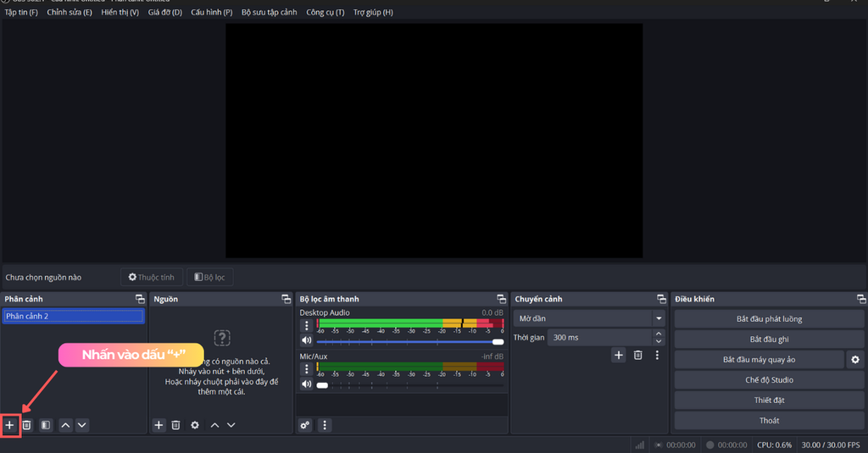
Task: Undock the Bộ lọc âm thanh panel
Action: tap(500, 299)
